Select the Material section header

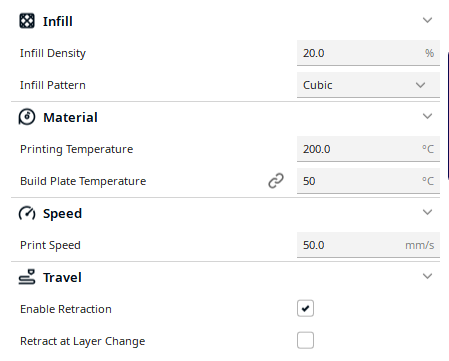click(225, 117)
